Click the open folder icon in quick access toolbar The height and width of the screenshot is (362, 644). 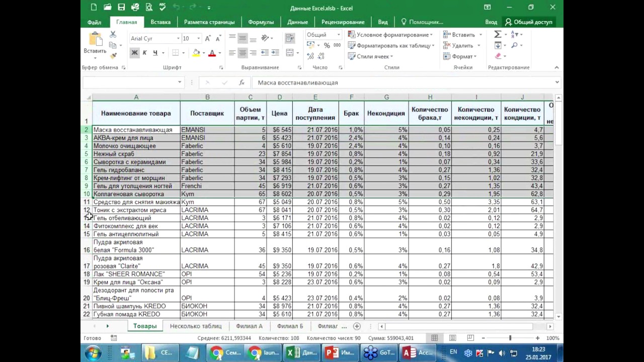tap(108, 8)
